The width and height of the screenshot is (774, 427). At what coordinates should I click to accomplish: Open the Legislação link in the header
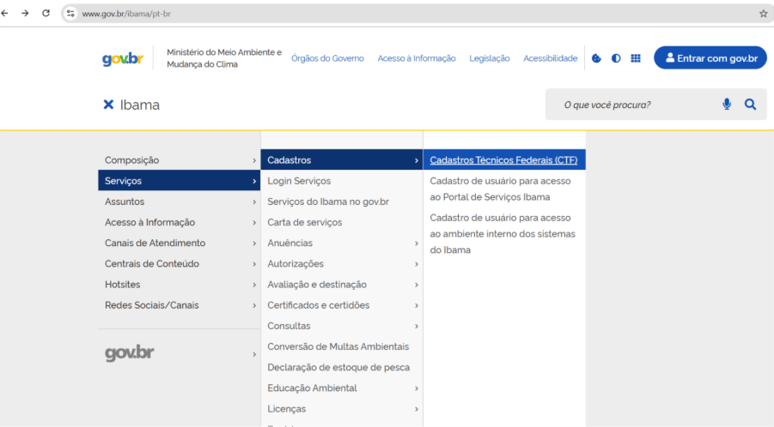click(489, 58)
